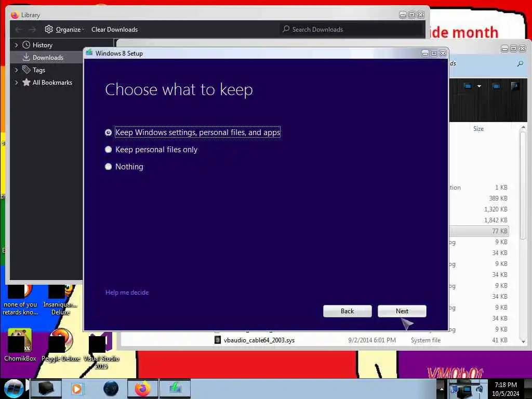Select Downloads in the Library sidebar
532x399 pixels.
pos(48,58)
